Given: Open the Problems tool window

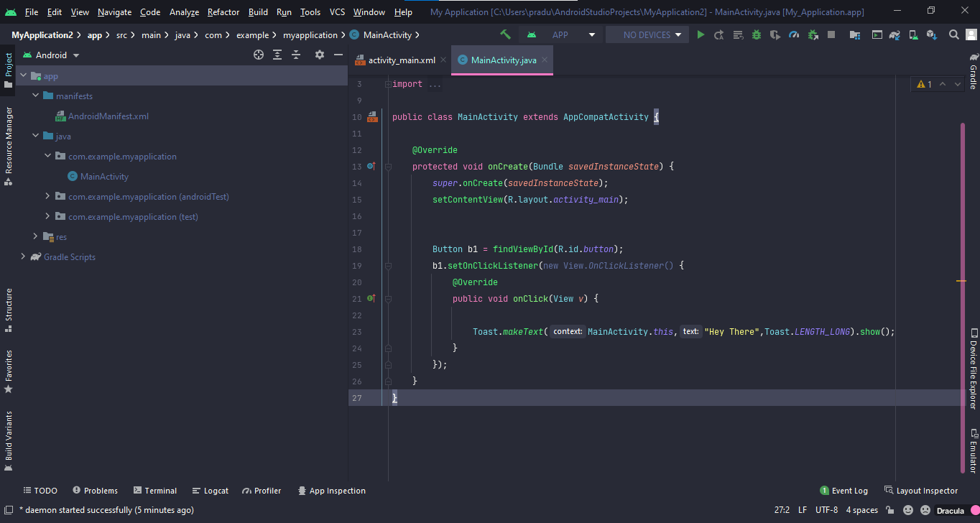Looking at the screenshot, I should tap(95, 491).
